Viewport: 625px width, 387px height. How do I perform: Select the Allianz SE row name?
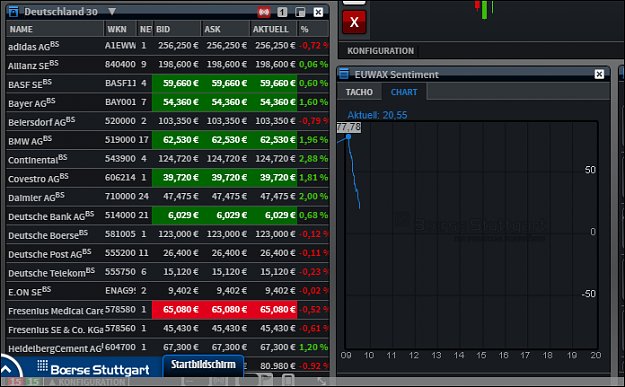33,65
